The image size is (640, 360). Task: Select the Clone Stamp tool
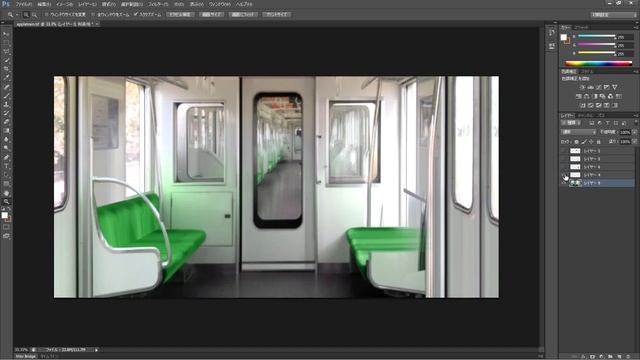point(6,104)
